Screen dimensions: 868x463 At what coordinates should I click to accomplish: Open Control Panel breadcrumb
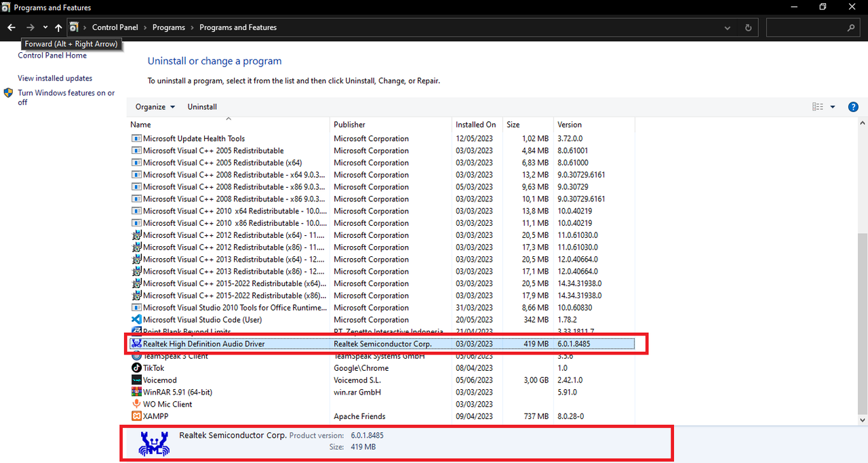pos(115,28)
